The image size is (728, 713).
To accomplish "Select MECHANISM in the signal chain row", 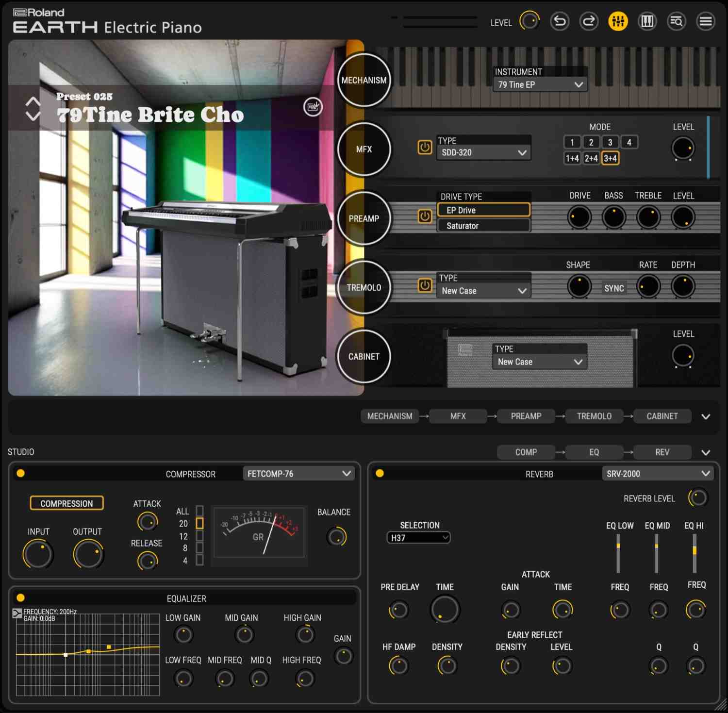I will pos(390,416).
